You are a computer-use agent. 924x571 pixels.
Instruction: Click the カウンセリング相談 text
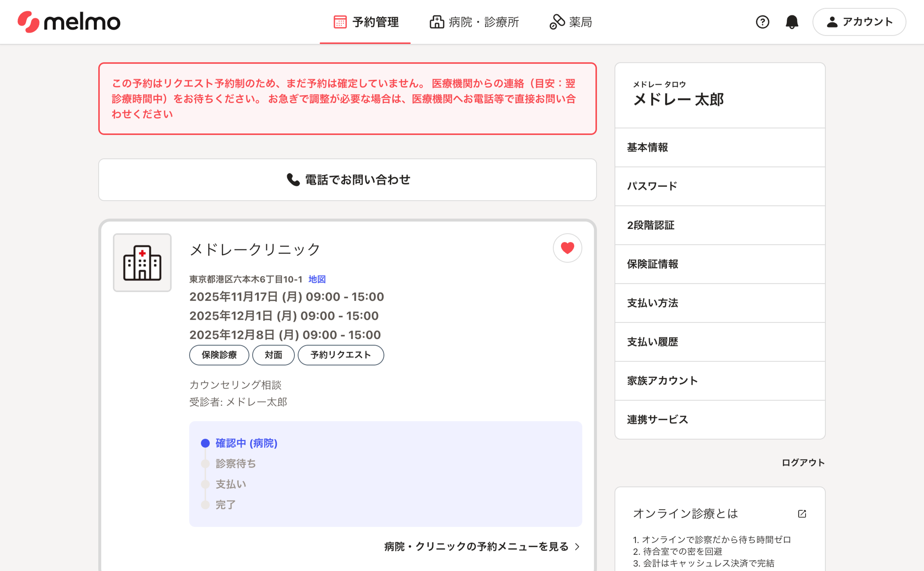click(235, 385)
